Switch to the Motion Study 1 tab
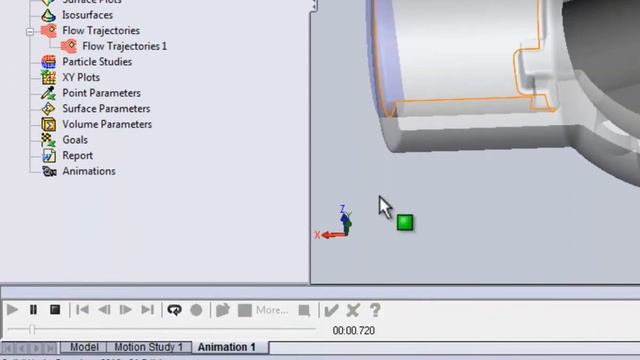The width and height of the screenshot is (640, 360). point(149,347)
